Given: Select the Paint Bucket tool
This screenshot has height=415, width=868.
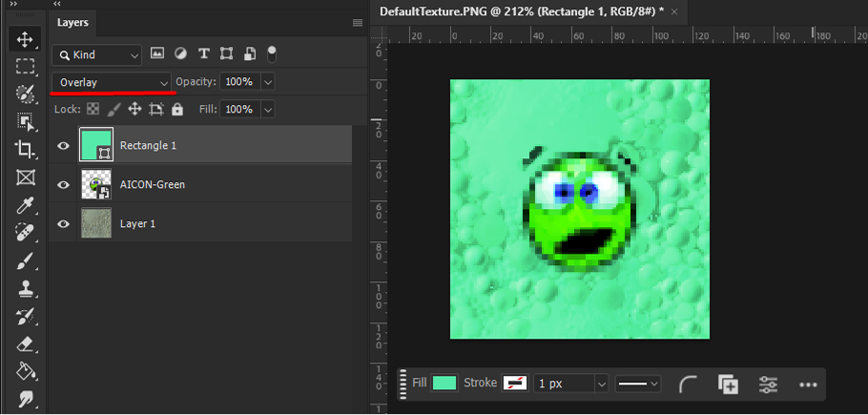Looking at the screenshot, I should coord(25,371).
